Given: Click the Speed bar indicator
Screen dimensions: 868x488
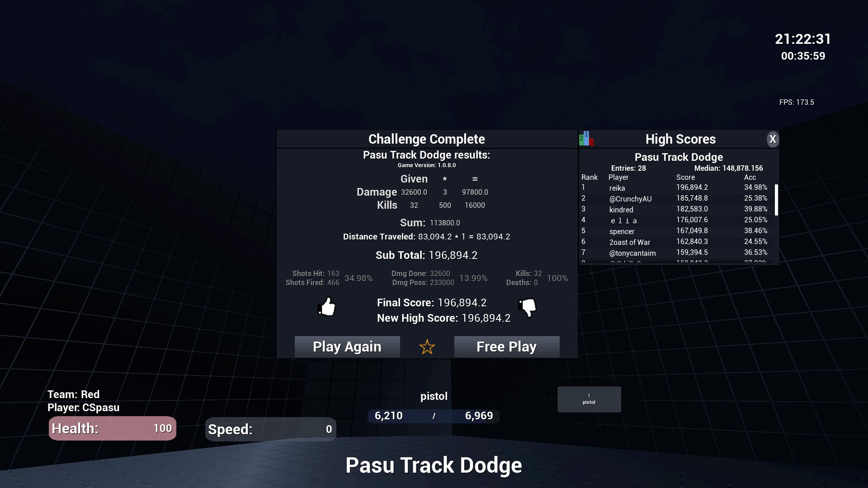Looking at the screenshot, I should pyautogui.click(x=270, y=429).
